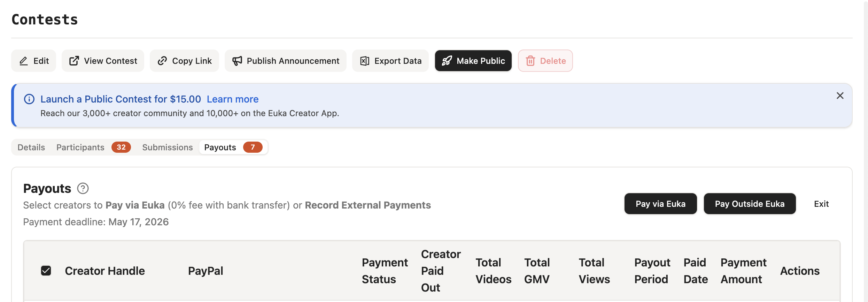
Task: Click the Delete label
Action: (x=553, y=61)
